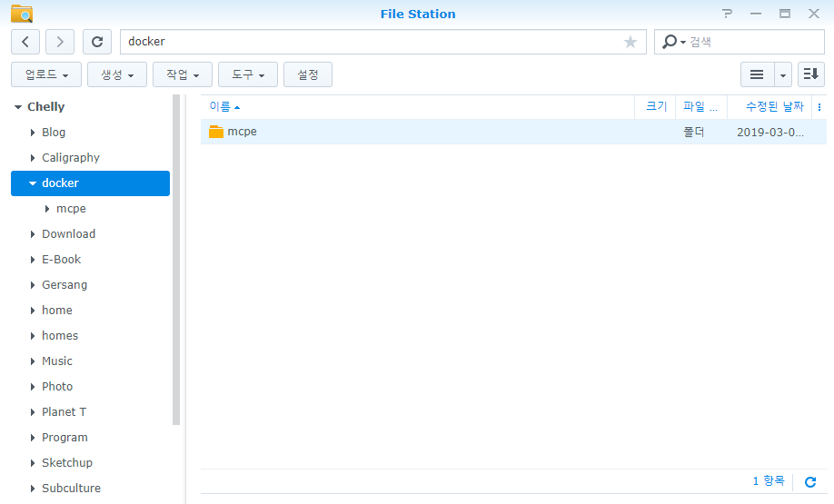
Task: Select mcpe under docker in tree
Action: click(x=71, y=209)
